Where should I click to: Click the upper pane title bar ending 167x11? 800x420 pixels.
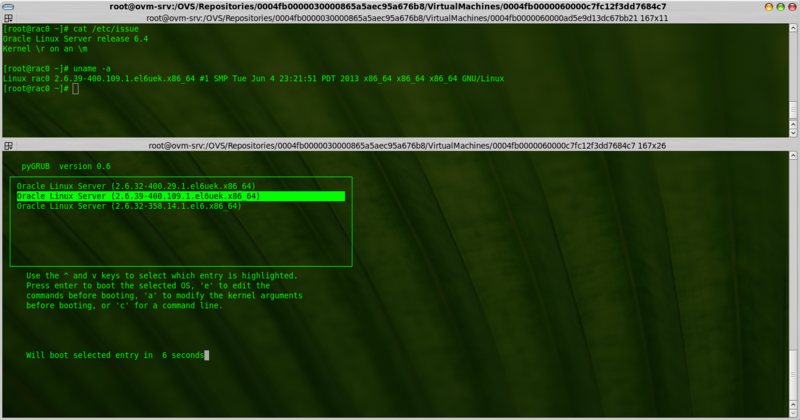407,18
